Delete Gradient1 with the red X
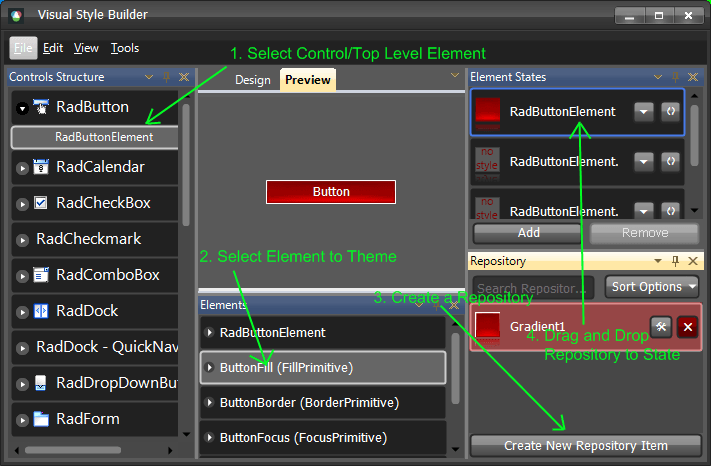 click(x=687, y=326)
